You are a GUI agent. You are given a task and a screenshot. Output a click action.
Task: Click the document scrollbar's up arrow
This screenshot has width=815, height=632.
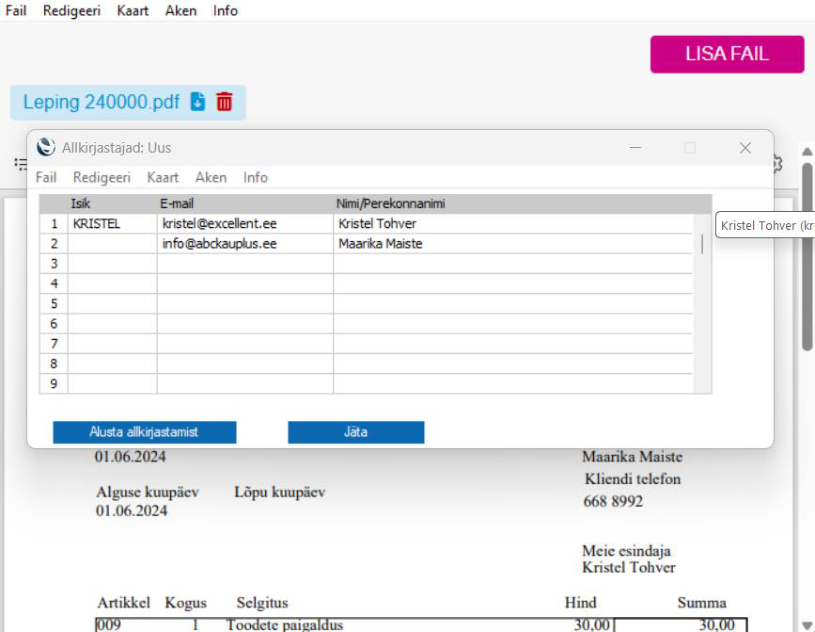(807, 152)
